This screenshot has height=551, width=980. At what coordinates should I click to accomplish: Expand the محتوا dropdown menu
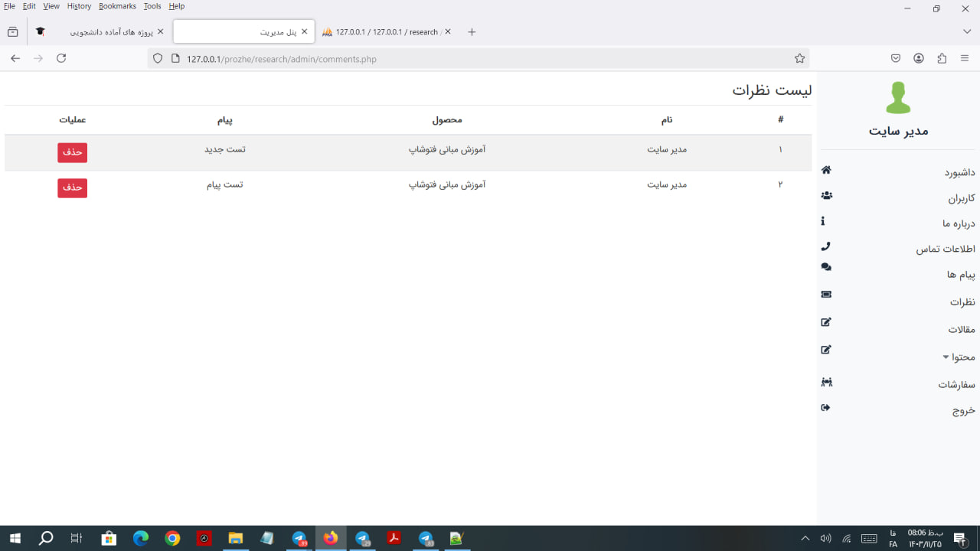pyautogui.click(x=959, y=357)
